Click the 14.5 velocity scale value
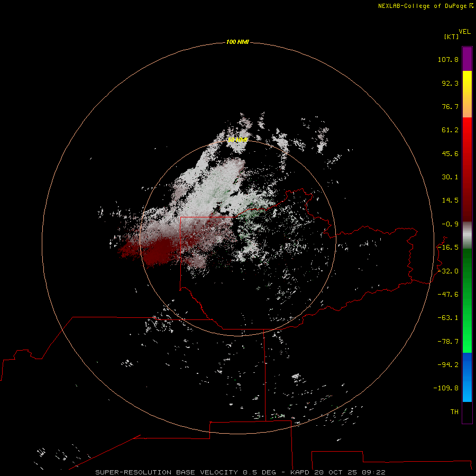The height and width of the screenshot is (476, 476). coord(450,200)
